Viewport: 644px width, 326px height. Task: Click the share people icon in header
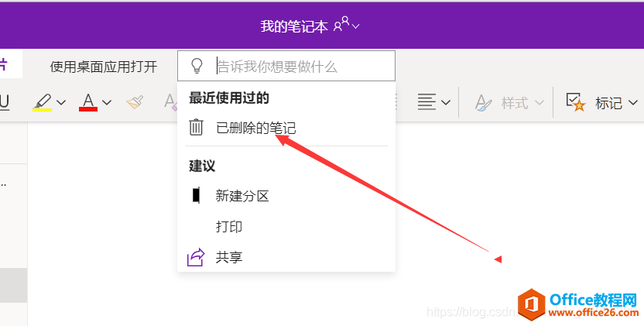(341, 24)
